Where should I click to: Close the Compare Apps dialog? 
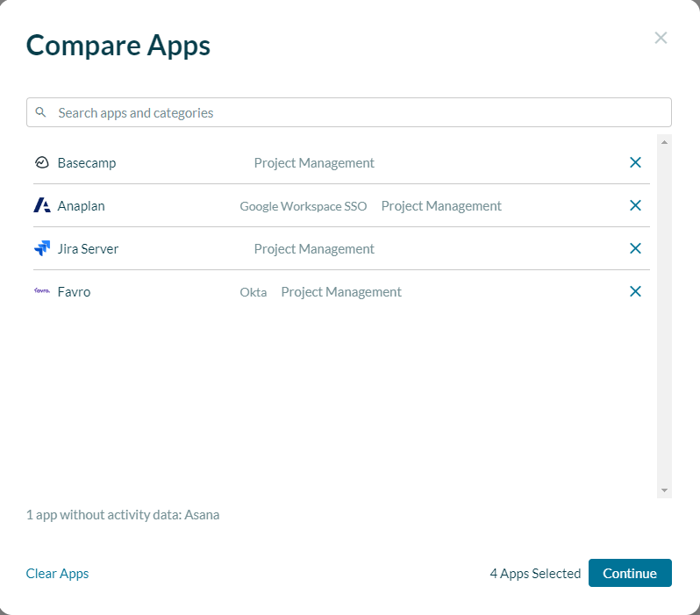pos(661,38)
